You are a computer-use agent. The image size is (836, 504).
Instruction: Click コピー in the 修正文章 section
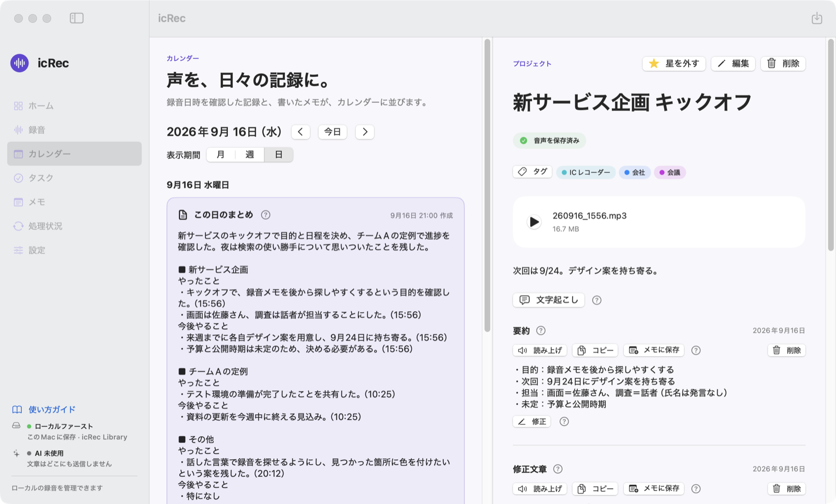click(x=595, y=488)
